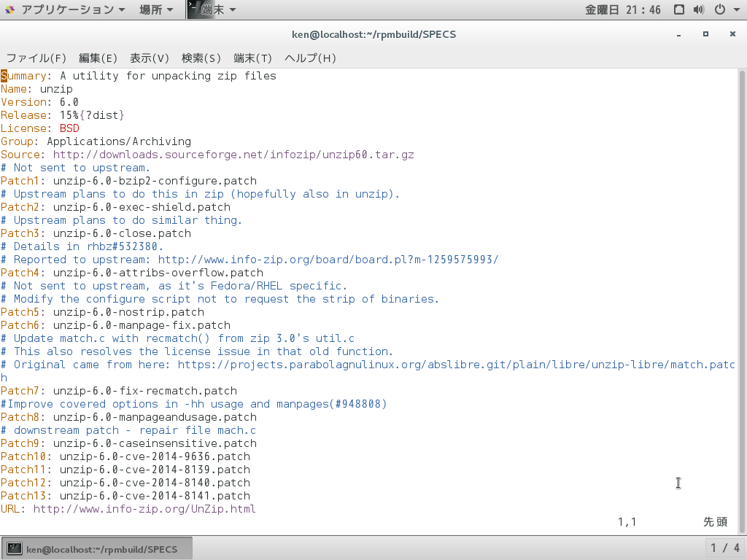Close the terminal window

[x=732, y=34]
